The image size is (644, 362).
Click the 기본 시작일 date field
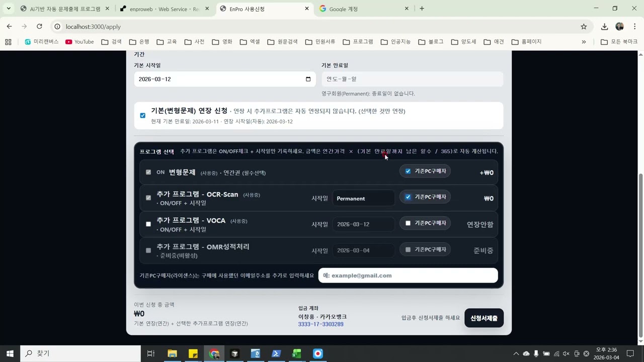225,79
